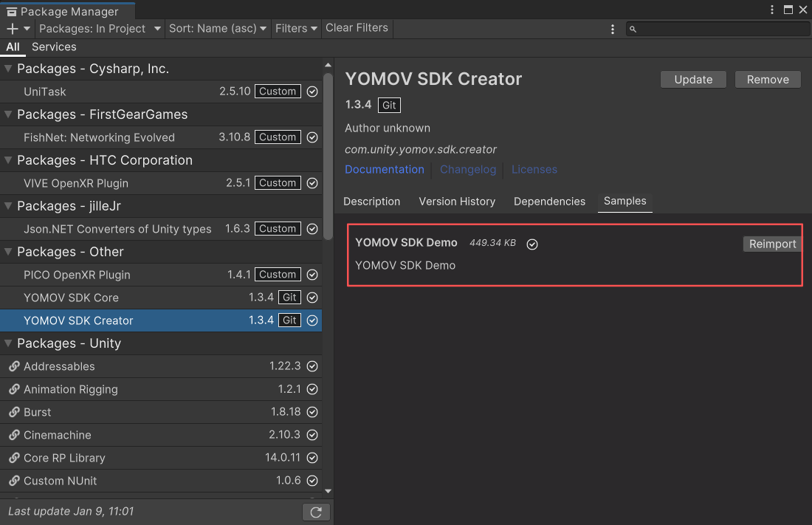Viewport: 812px width, 525px height.
Task: Click installed checkmark for Burst
Action: pyautogui.click(x=312, y=412)
